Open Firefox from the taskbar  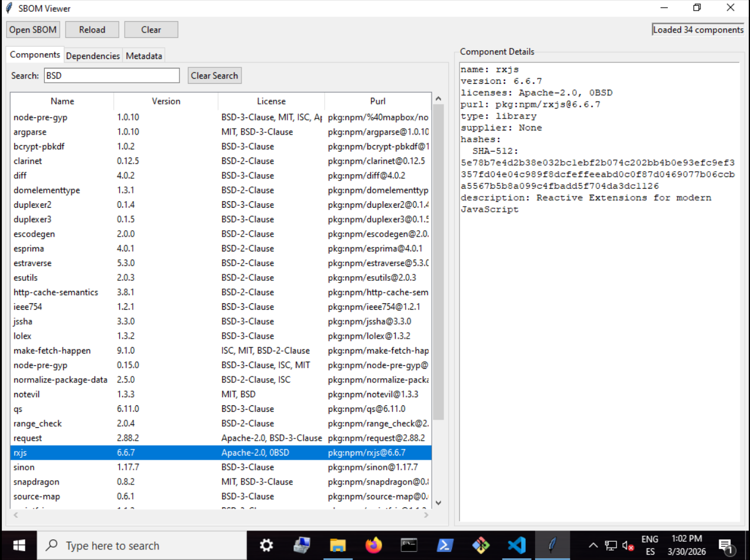[x=373, y=545]
